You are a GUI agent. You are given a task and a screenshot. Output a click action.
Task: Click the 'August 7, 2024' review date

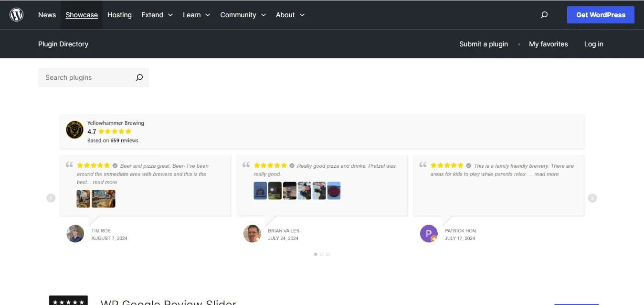pyautogui.click(x=109, y=239)
